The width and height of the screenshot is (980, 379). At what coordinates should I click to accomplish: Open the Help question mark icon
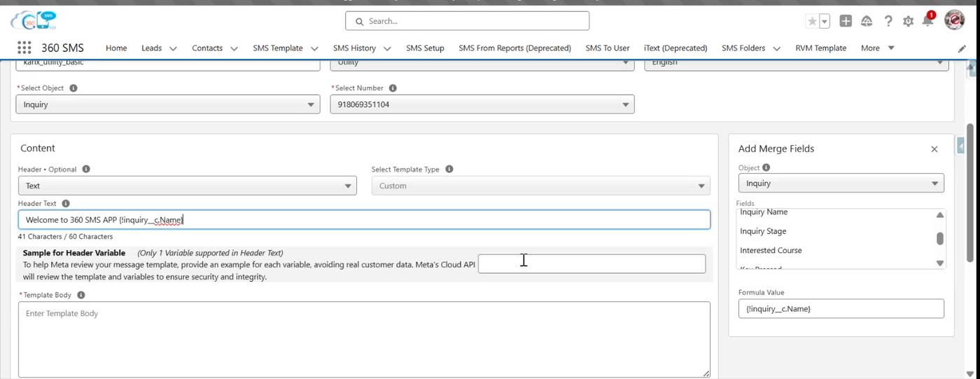pyautogui.click(x=888, y=21)
